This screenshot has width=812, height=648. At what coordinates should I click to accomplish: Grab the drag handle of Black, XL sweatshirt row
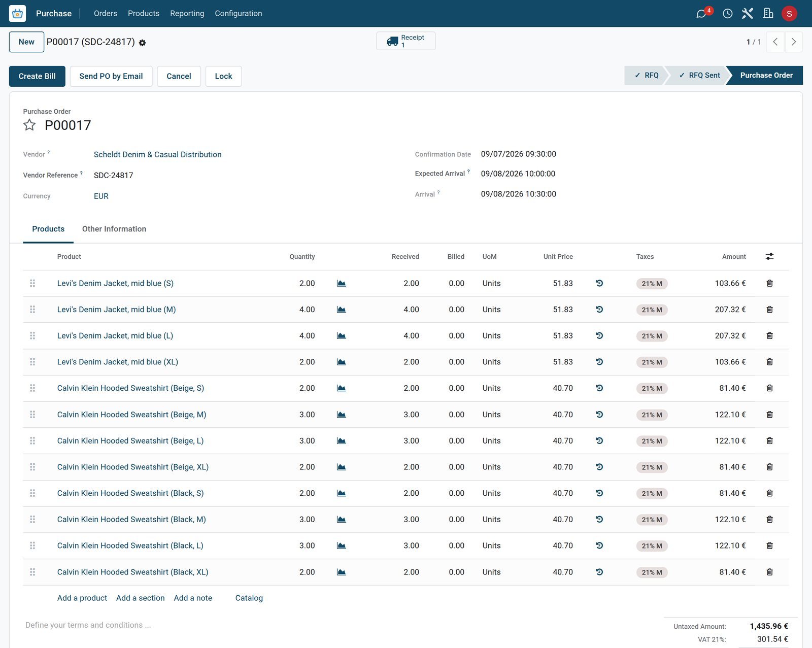click(32, 572)
